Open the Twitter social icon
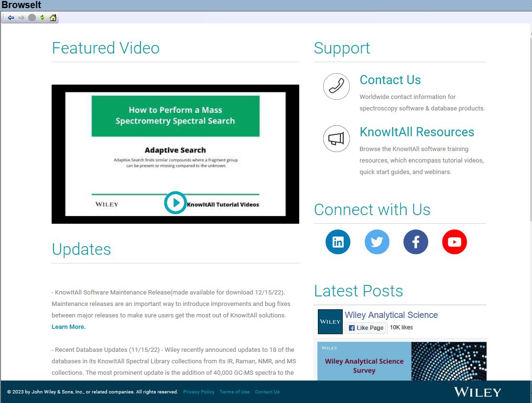This screenshot has width=532, height=403. [377, 242]
